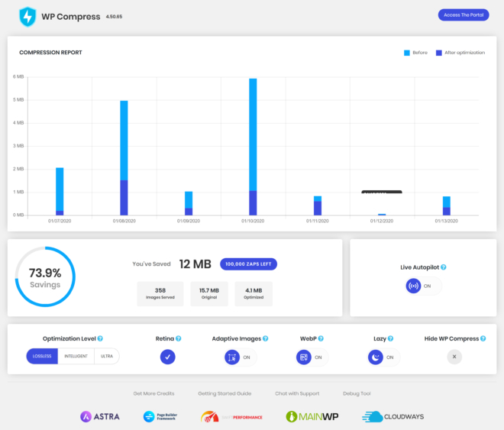Viewport: 504px width, 430px height.
Task: Open the Hide WP Compress help icon
Action: pyautogui.click(x=483, y=338)
